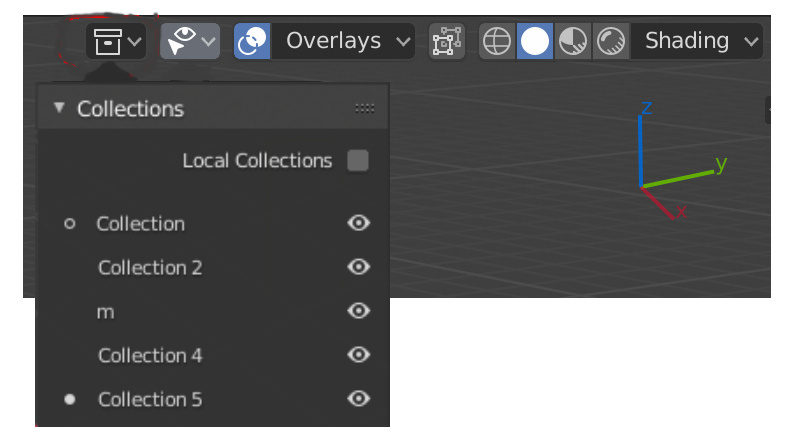Toggle visibility of collection m
This screenshot has height=443, width=797.
(358, 310)
